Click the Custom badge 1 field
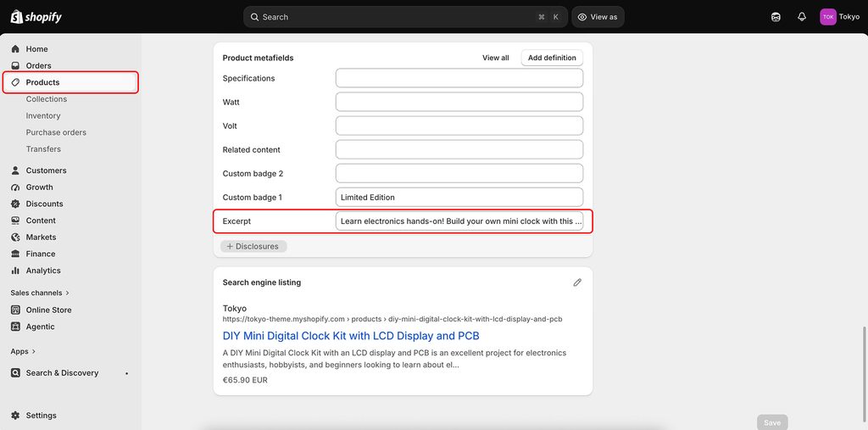Image resolution: width=868 pixels, height=430 pixels. click(x=459, y=198)
